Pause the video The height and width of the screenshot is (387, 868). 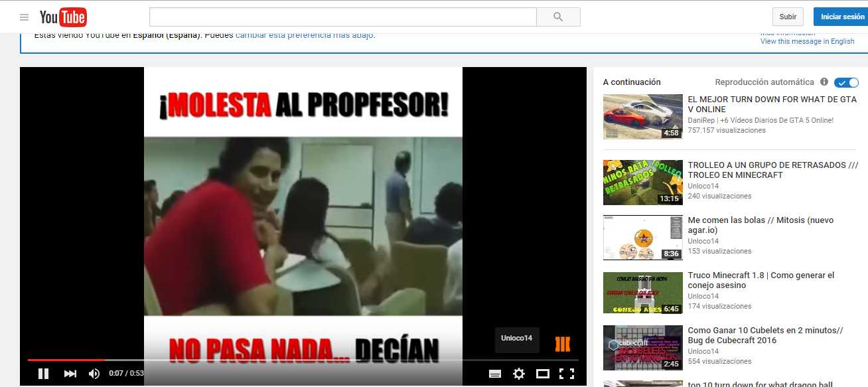click(43, 374)
